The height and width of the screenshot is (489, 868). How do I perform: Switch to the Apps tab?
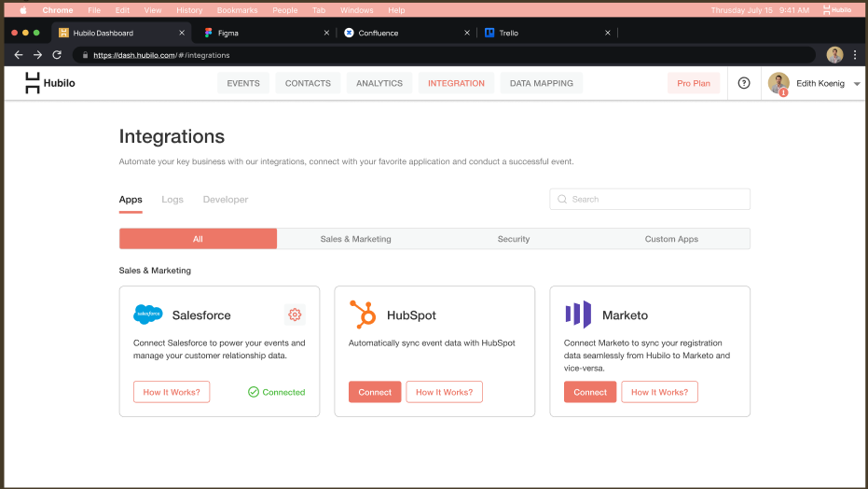[x=131, y=200]
